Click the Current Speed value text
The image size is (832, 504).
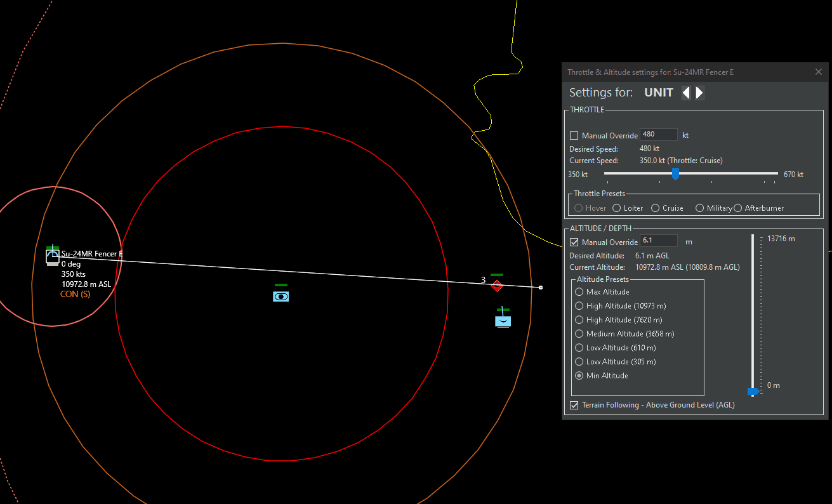point(681,161)
